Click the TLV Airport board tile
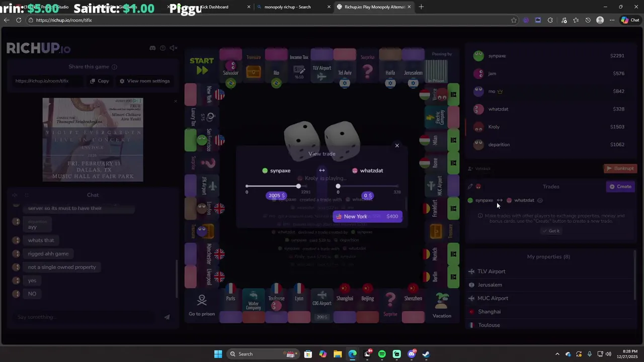Viewport: 644px width, 362px height. (x=322, y=66)
